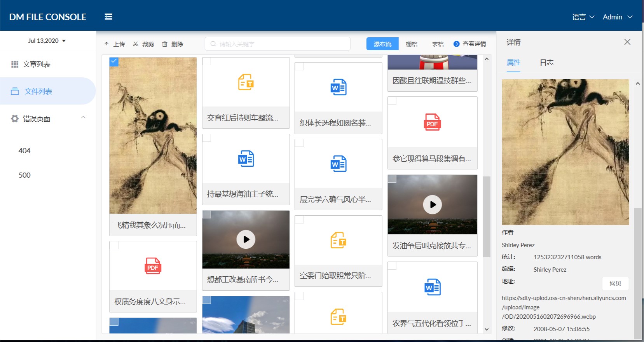Open the Word icon for 织体长选程如圆名装
The height and width of the screenshot is (342, 644).
(339, 87)
